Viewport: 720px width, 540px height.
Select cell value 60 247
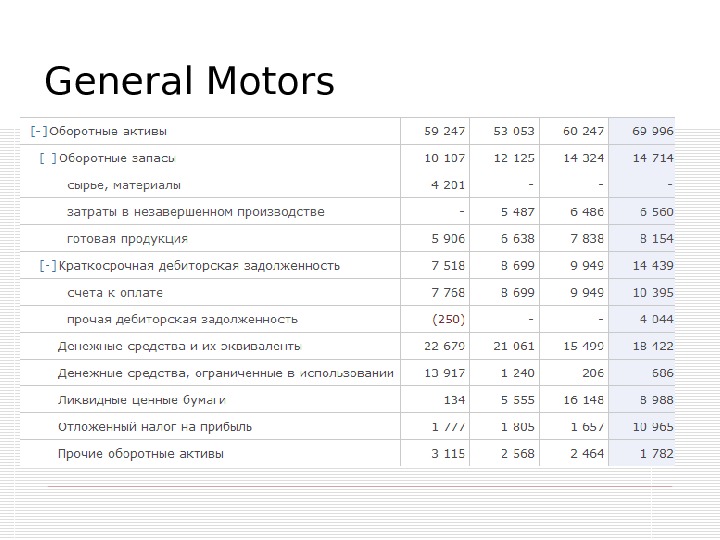583,131
